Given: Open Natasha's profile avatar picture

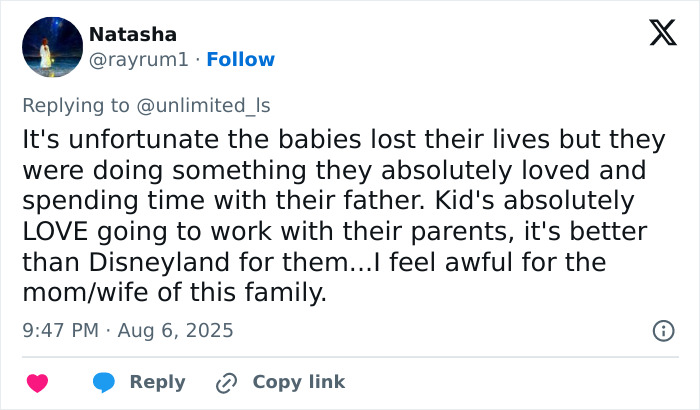Looking at the screenshot, I should [52, 47].
